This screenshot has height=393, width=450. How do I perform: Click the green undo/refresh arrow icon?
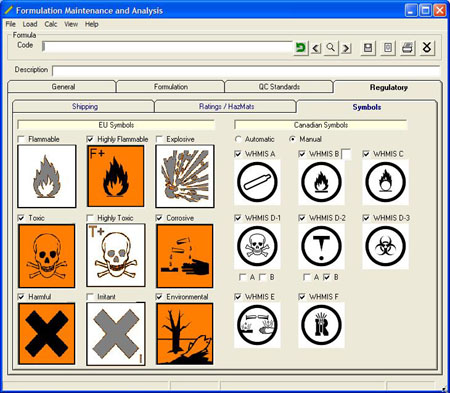click(x=301, y=48)
